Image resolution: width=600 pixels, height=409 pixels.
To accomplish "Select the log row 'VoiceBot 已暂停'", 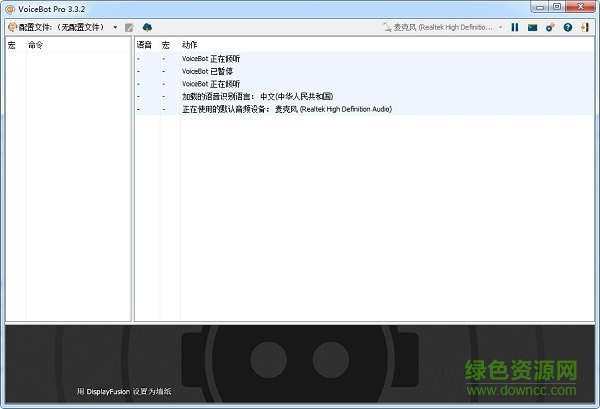I will tap(364, 71).
